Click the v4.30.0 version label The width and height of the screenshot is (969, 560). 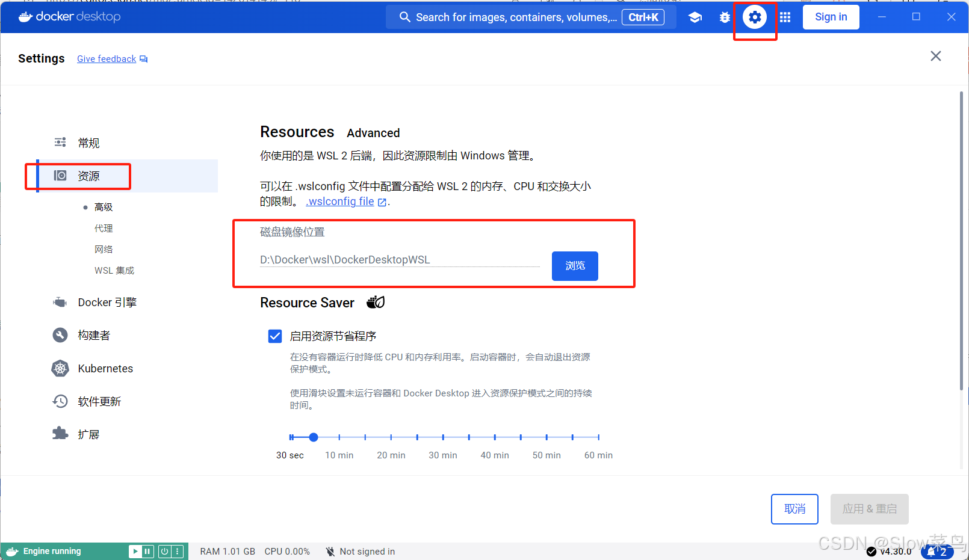tap(896, 552)
